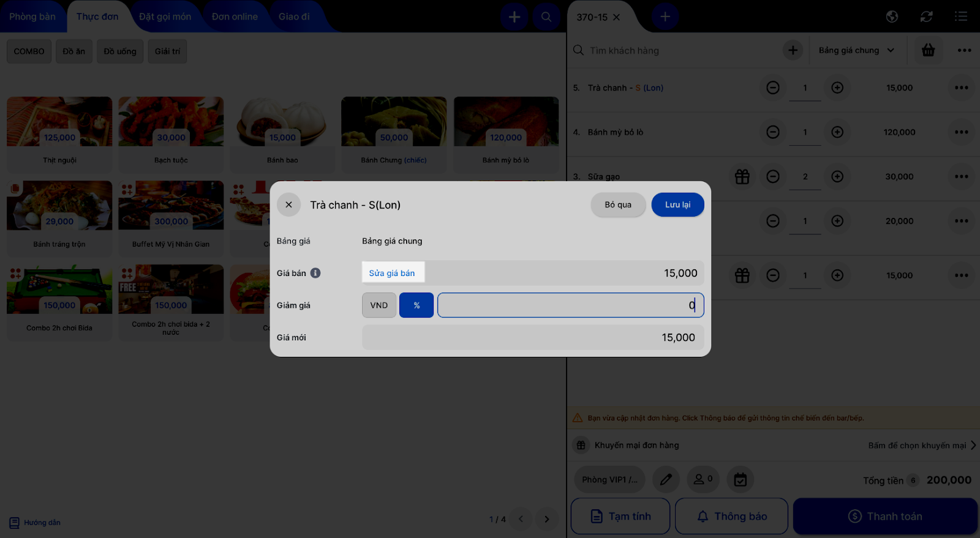
Task: Select percent discount type
Action: coord(417,305)
